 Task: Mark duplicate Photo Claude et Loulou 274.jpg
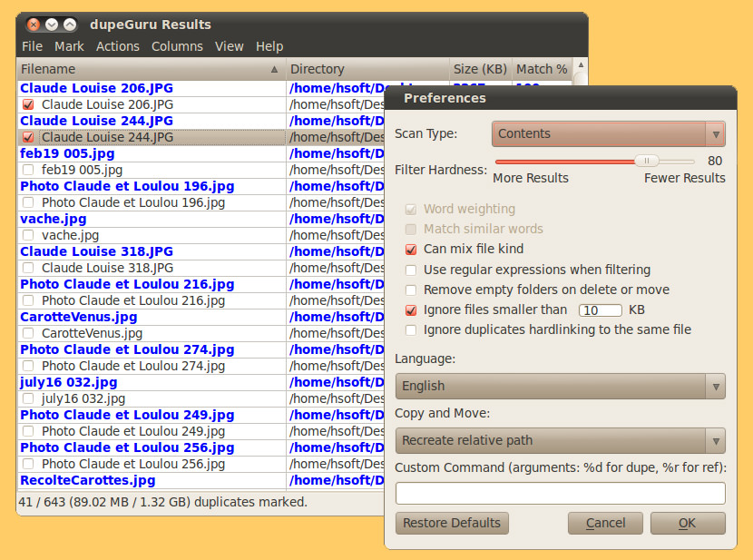tap(28, 366)
